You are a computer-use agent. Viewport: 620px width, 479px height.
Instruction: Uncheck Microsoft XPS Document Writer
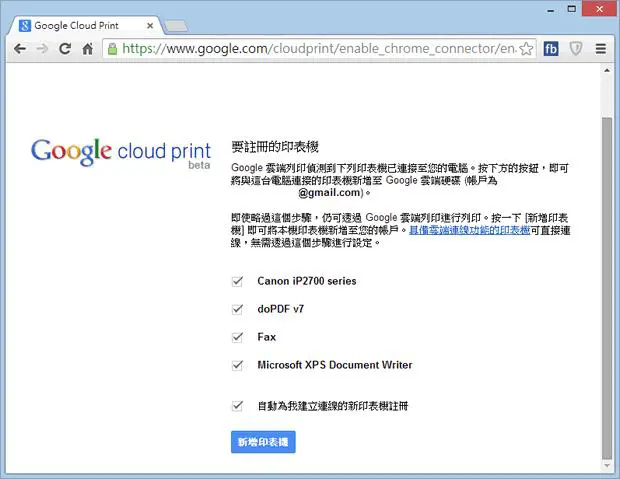coord(237,365)
